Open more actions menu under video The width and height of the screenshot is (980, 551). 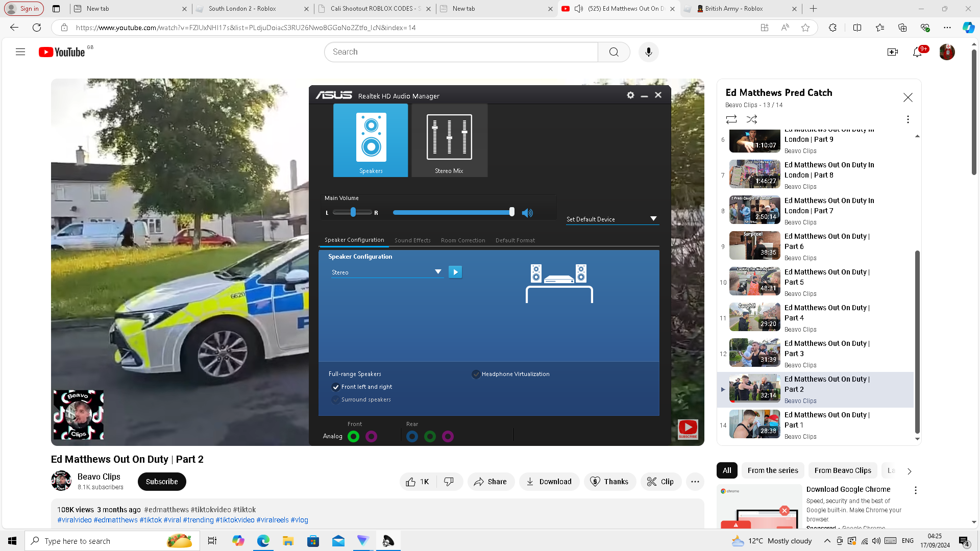695,482
